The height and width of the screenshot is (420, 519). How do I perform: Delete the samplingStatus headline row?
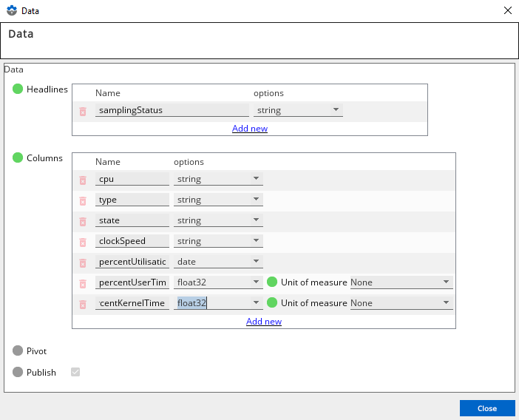(83, 112)
